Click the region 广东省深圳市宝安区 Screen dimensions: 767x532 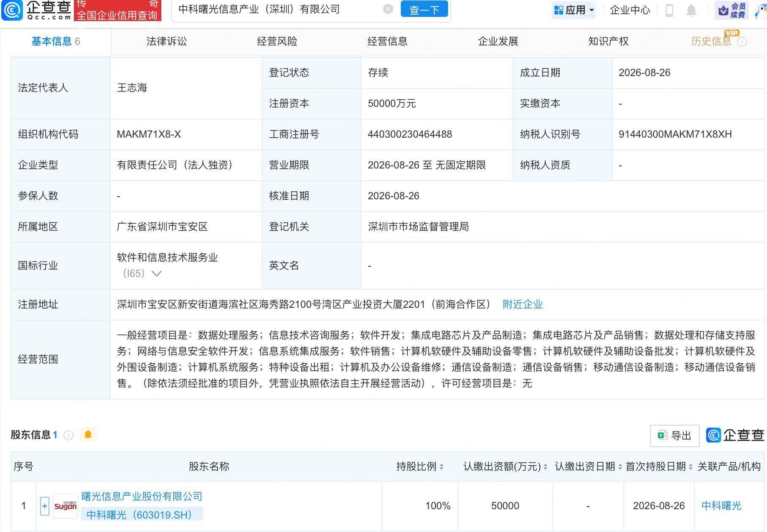point(162,227)
